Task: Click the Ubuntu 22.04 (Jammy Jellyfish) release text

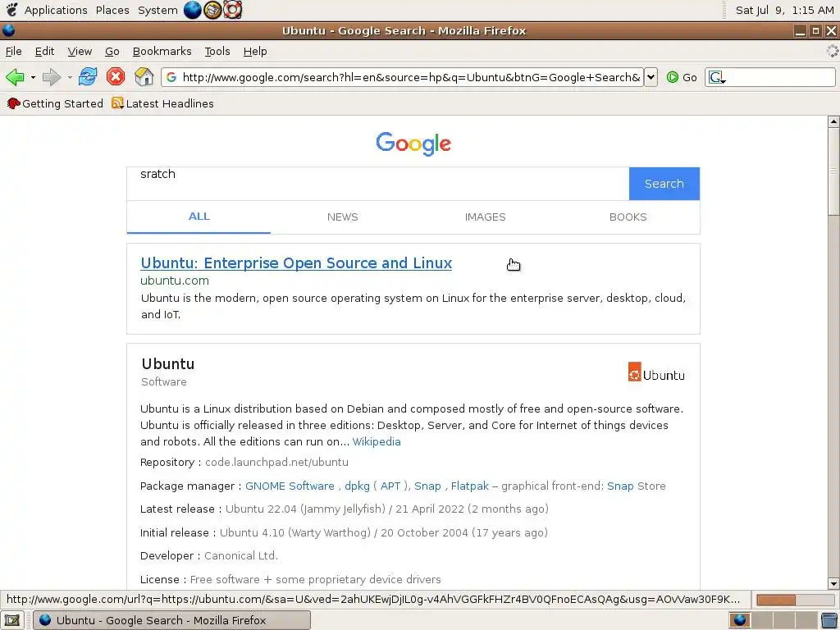Action: point(305,509)
